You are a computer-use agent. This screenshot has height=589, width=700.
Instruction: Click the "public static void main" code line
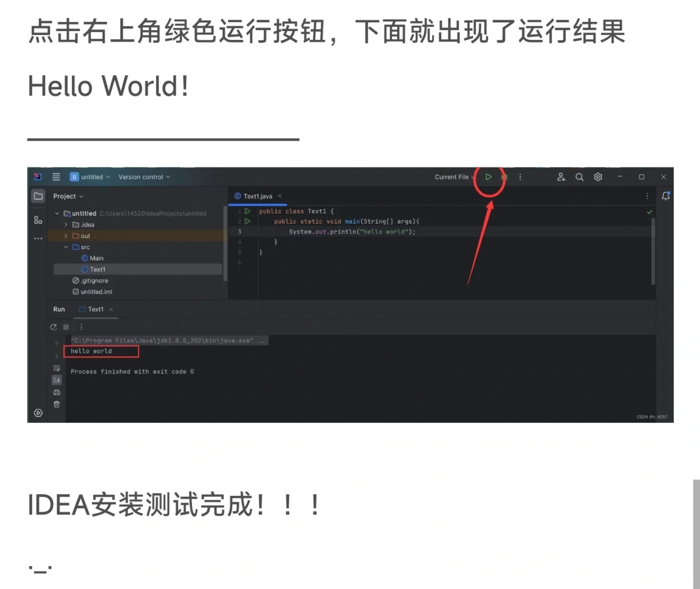(x=346, y=221)
